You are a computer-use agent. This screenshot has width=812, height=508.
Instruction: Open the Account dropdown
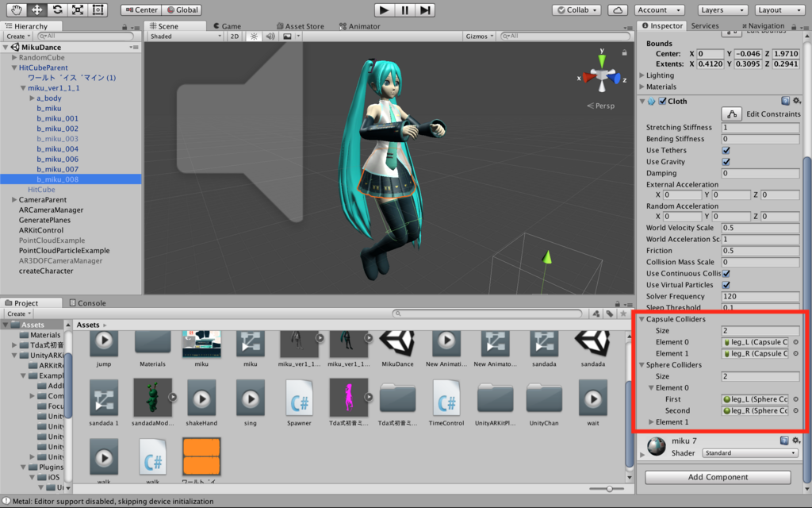pos(659,10)
